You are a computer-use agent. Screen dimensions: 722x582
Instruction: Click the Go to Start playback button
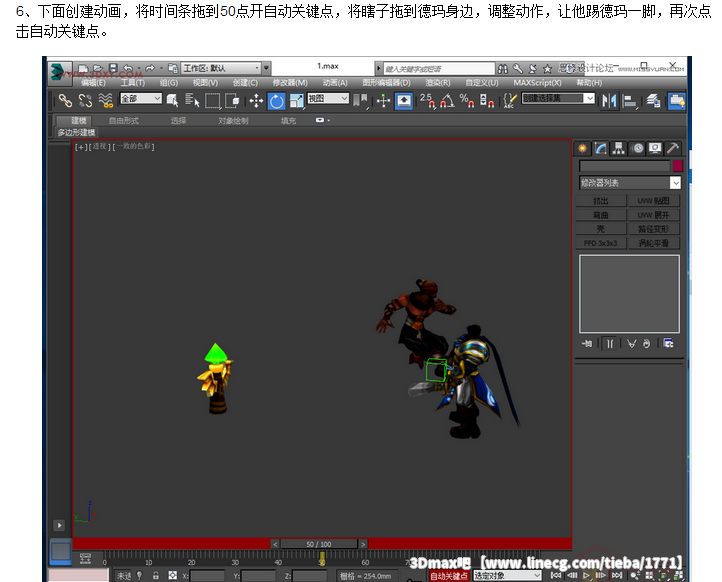556,576
